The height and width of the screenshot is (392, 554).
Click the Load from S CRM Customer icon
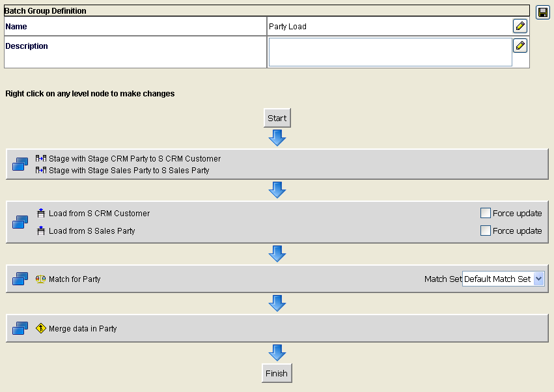coord(40,213)
